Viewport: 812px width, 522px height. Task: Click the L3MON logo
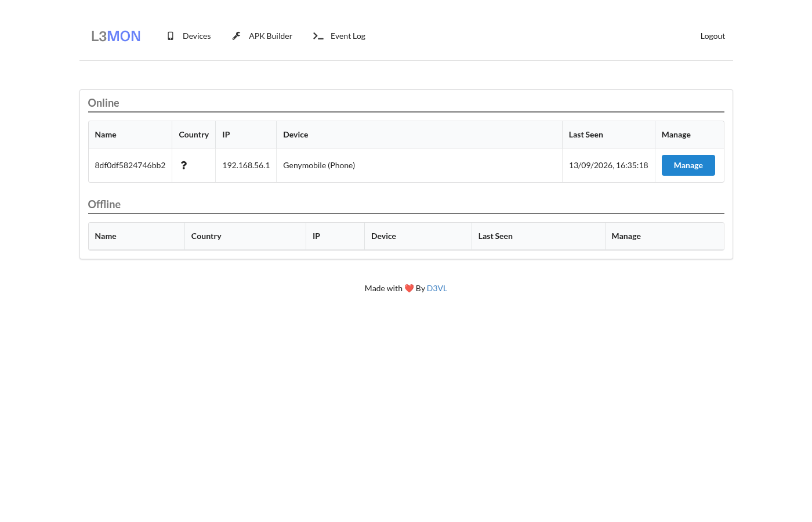tap(116, 36)
